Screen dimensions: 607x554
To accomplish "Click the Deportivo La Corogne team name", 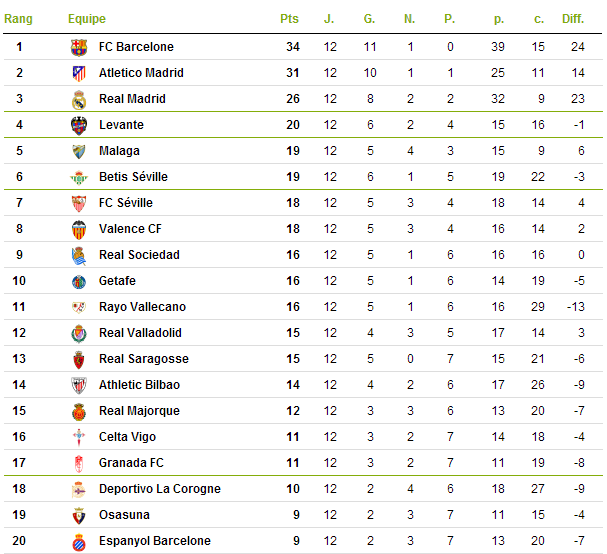I will coord(160,489).
